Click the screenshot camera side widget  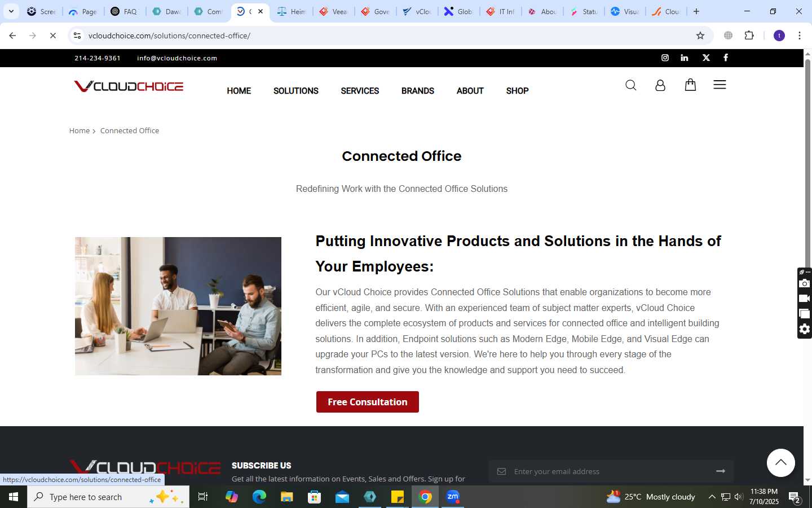(805, 283)
